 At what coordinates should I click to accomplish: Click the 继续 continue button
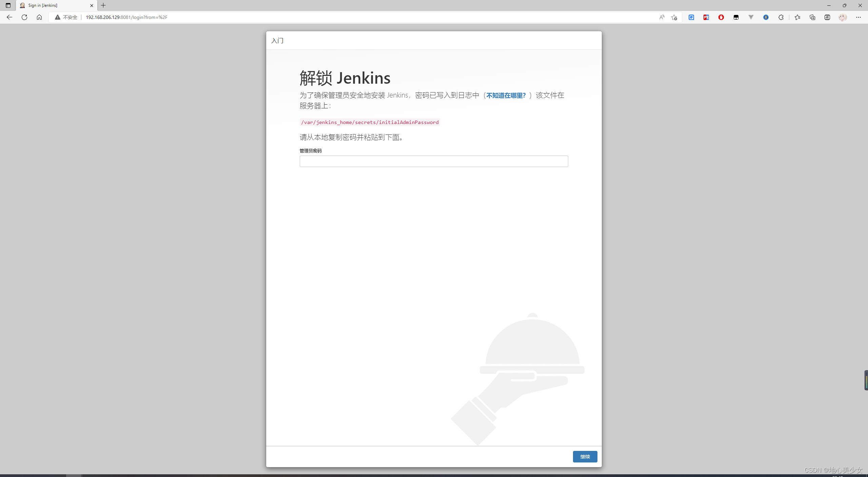pos(585,456)
